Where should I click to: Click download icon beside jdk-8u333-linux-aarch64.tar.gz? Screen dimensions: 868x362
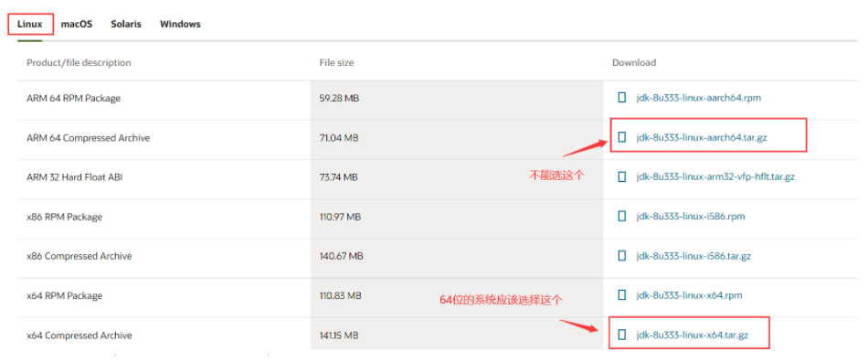621,137
